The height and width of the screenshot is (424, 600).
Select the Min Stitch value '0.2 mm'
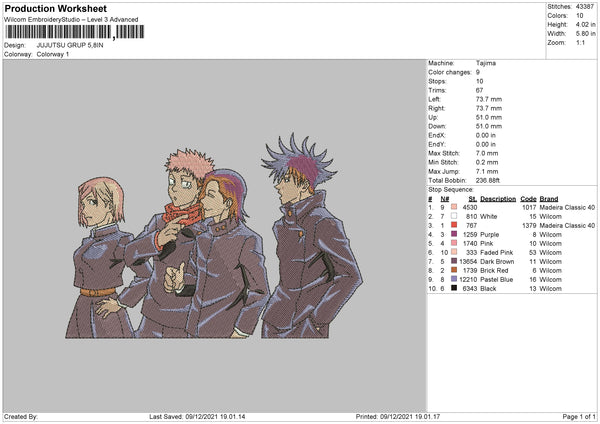[487, 162]
